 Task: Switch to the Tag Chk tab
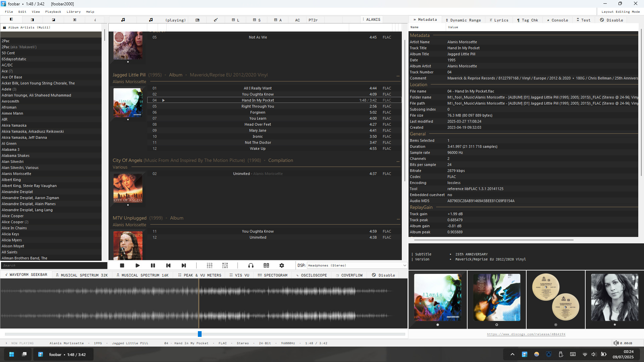point(528,20)
